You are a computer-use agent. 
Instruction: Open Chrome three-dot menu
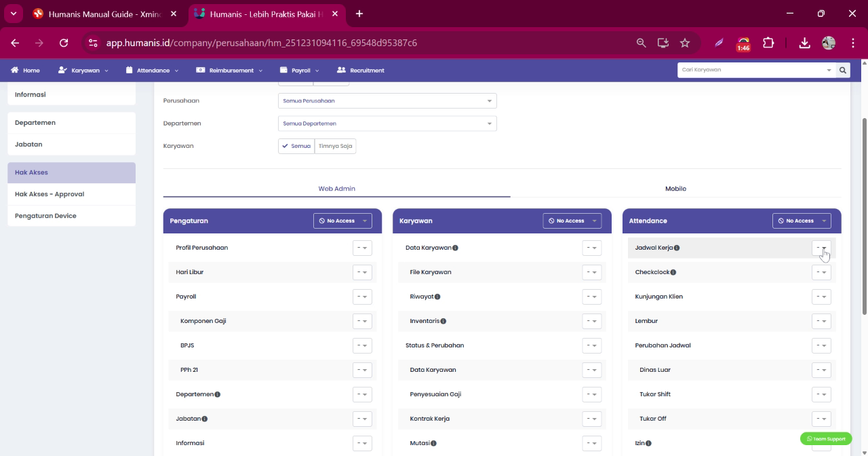pos(853,43)
